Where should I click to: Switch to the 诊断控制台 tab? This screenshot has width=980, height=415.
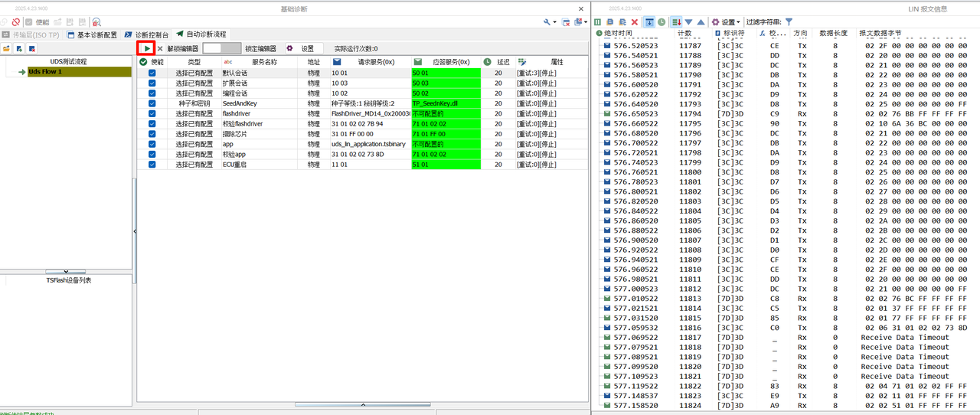146,35
